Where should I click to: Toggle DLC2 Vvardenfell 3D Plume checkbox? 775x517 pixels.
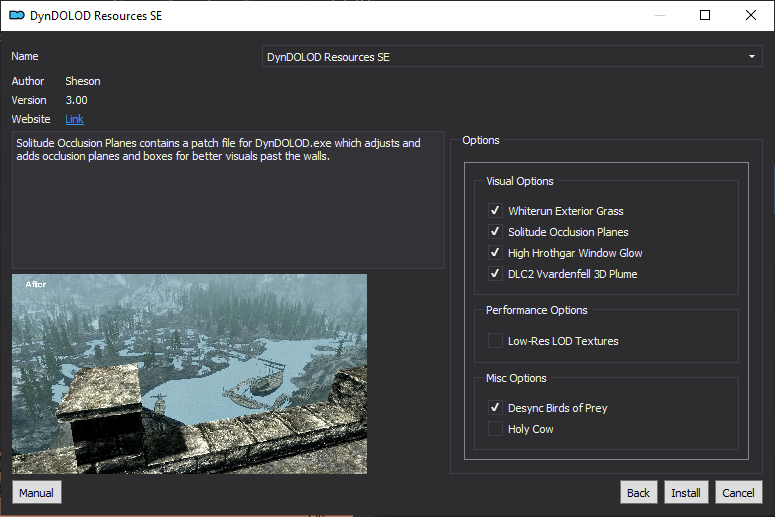point(495,273)
